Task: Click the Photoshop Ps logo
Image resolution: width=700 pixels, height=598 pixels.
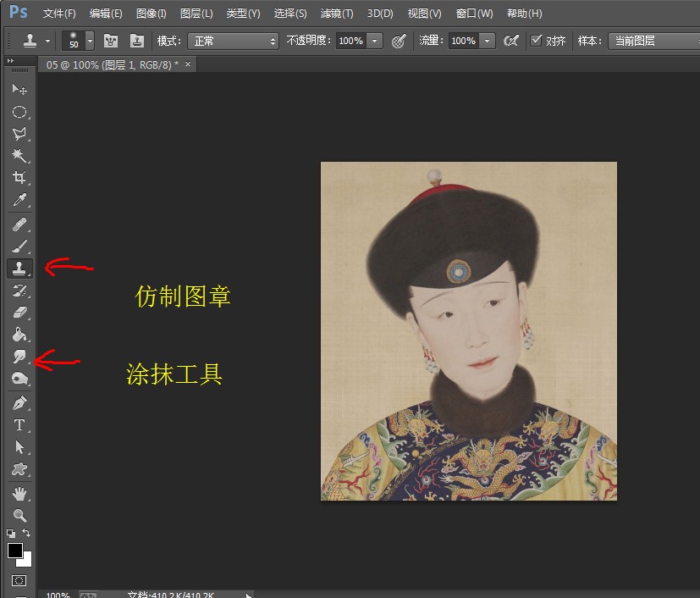Action: pyautogui.click(x=19, y=12)
